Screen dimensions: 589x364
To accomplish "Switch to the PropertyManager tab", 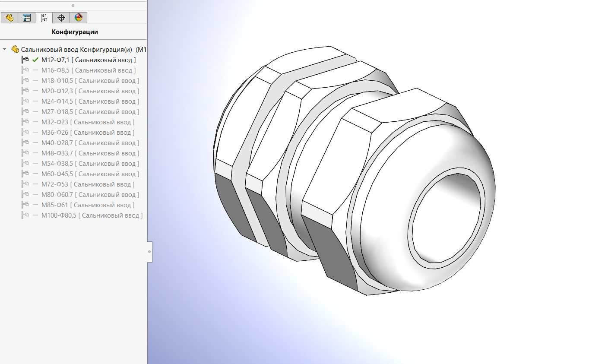I will coord(27,18).
